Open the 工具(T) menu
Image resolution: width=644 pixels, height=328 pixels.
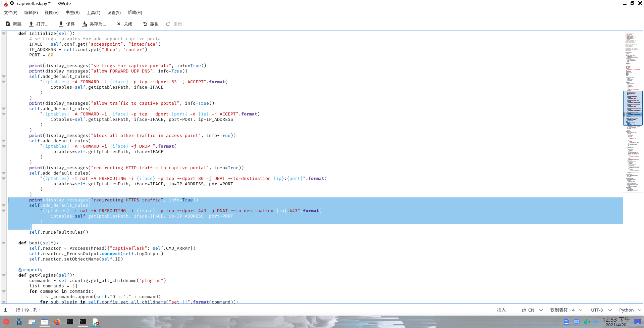(93, 12)
